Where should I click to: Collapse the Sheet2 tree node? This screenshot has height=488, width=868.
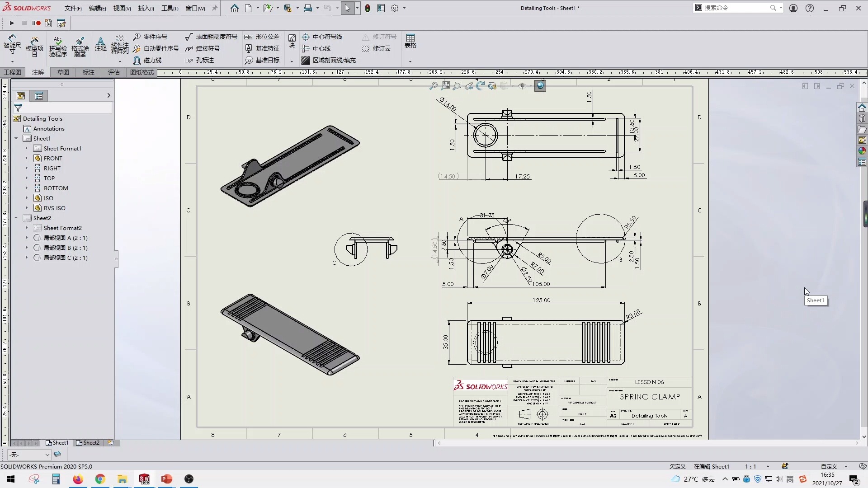(x=16, y=217)
